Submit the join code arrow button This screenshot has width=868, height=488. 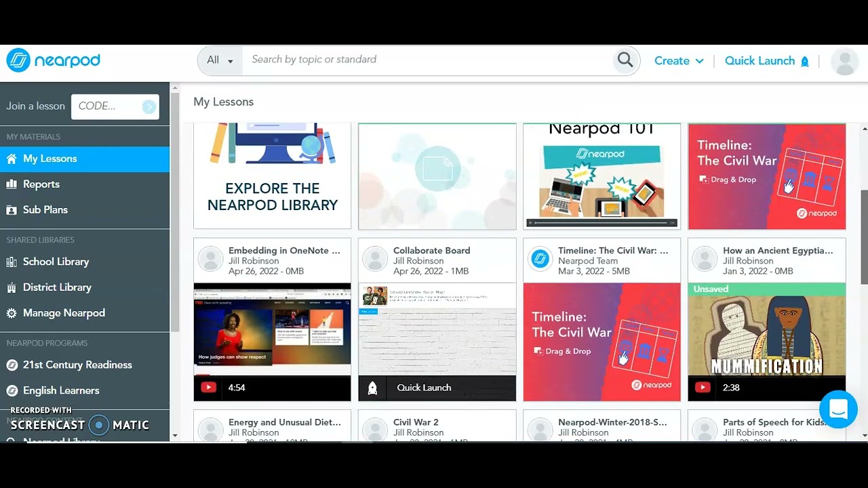pyautogui.click(x=149, y=106)
